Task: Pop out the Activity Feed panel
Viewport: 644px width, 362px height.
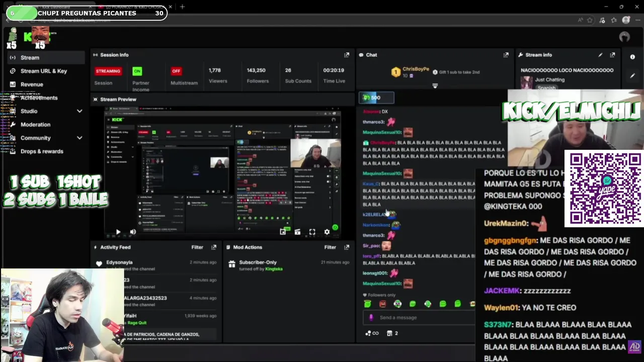Action: (x=214, y=247)
